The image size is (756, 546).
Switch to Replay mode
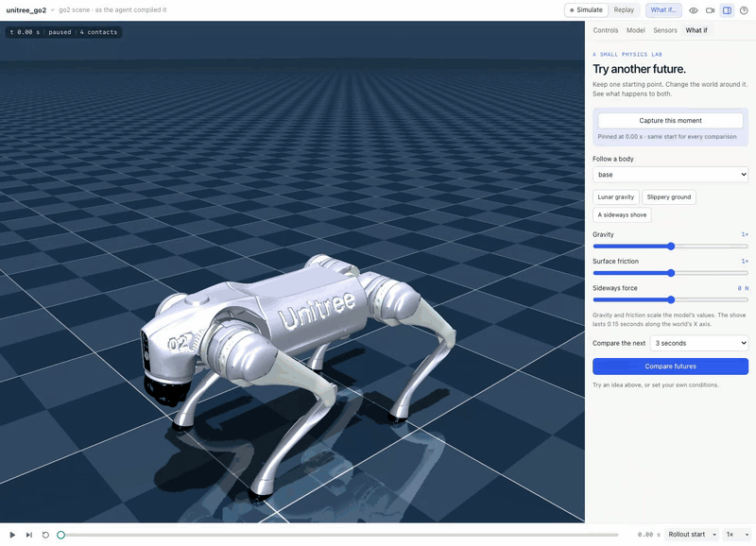click(x=624, y=10)
